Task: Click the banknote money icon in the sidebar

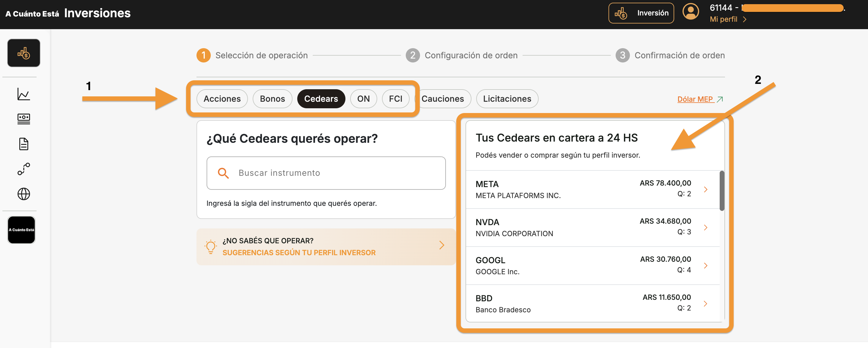Action: (x=23, y=119)
